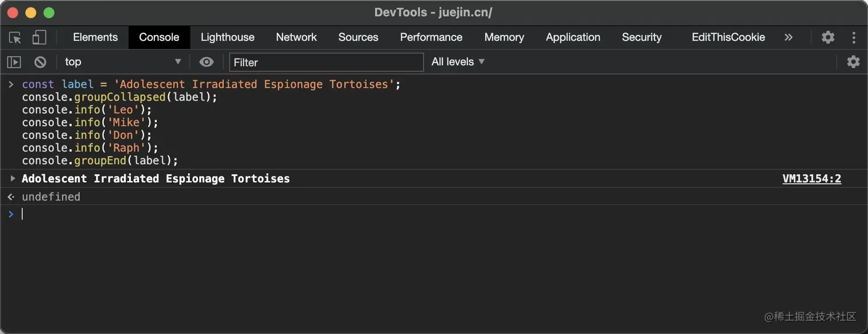Open DevTools settings gear in tab bar
Image resolution: width=868 pixels, height=334 pixels.
tap(828, 37)
